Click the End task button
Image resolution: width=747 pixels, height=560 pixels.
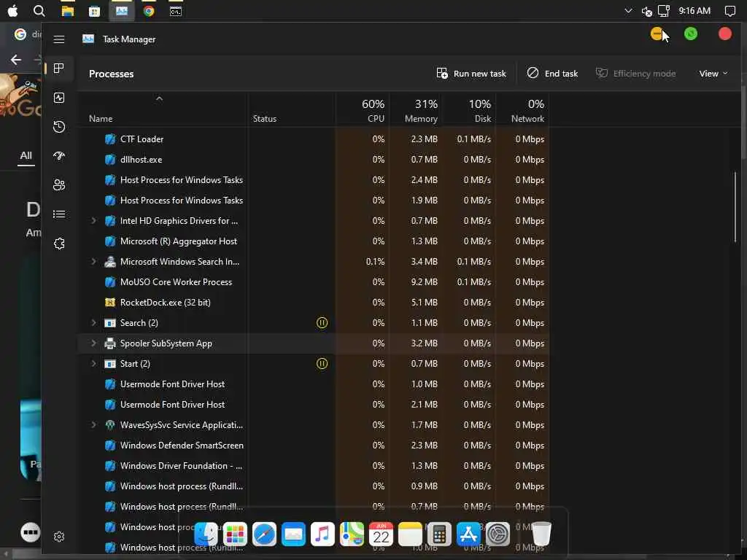click(553, 74)
